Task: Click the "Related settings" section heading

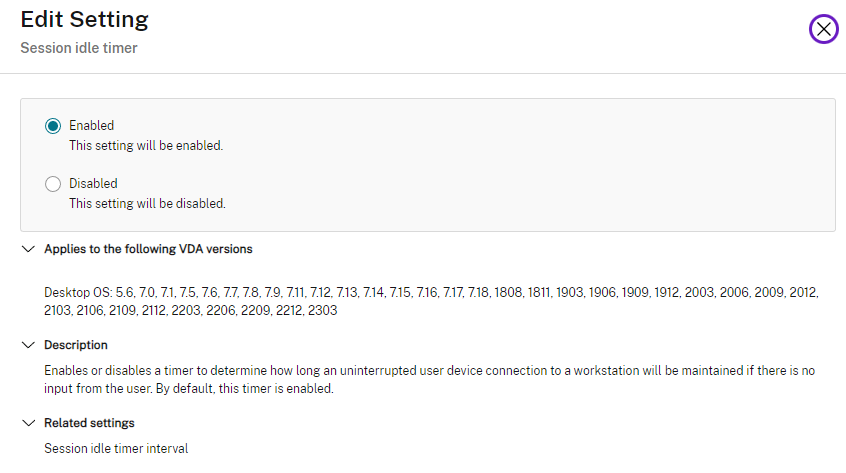Action: click(89, 423)
